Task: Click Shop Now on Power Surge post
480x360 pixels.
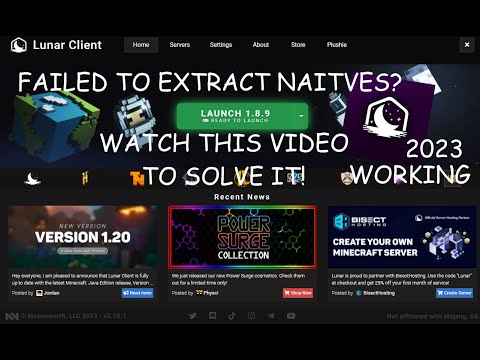Action: [x=298, y=293]
